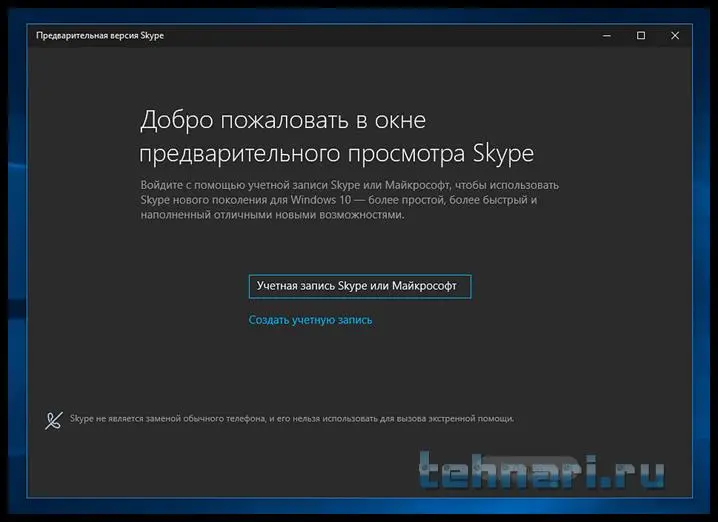Click the crossed-out phone emergency icon
The width and height of the screenshot is (718, 522).
click(54, 420)
